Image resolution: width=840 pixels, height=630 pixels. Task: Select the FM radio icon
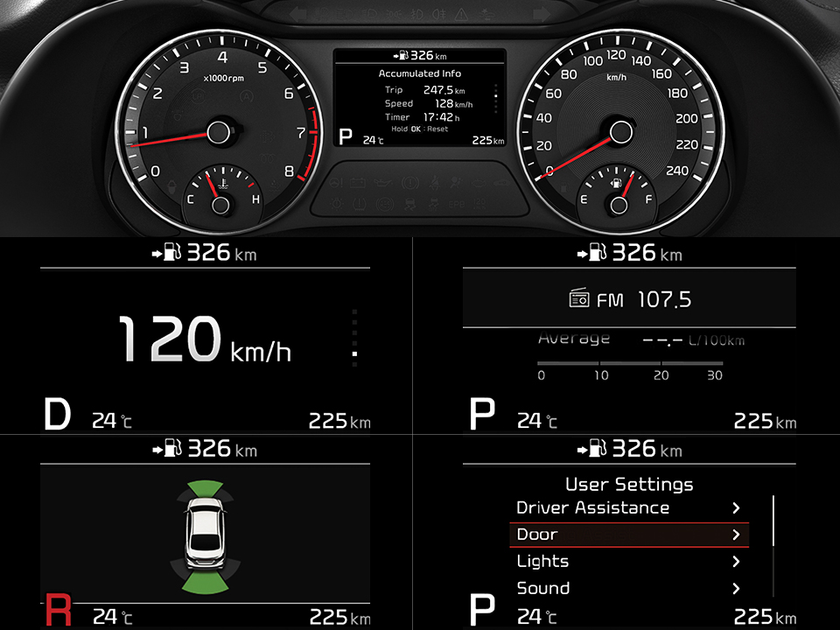click(x=580, y=299)
